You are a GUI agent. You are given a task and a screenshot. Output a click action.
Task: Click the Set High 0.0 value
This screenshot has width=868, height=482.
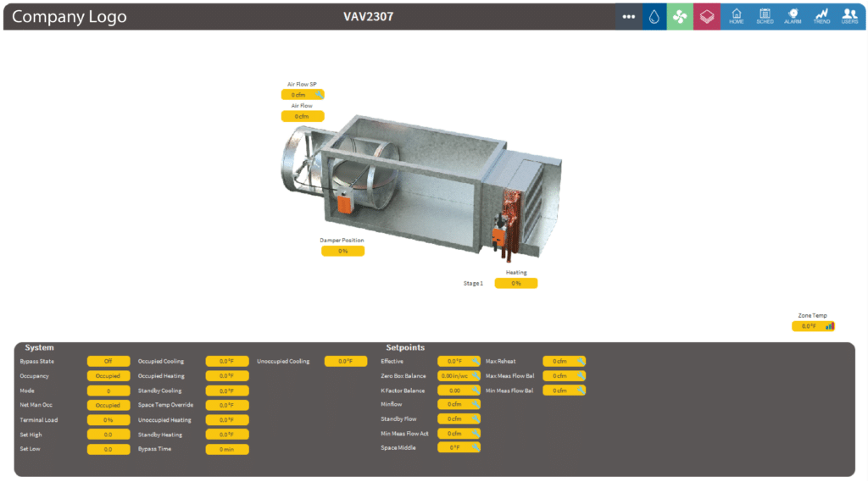pos(108,435)
